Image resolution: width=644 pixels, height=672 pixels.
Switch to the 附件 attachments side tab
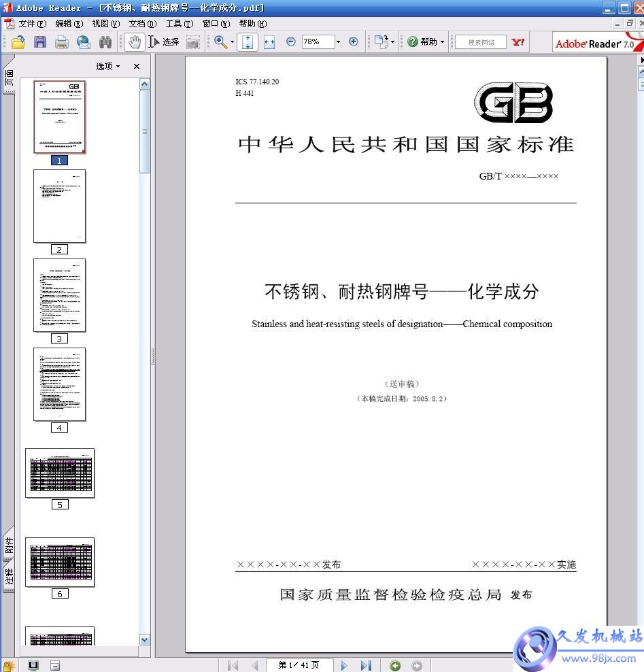coord(9,545)
